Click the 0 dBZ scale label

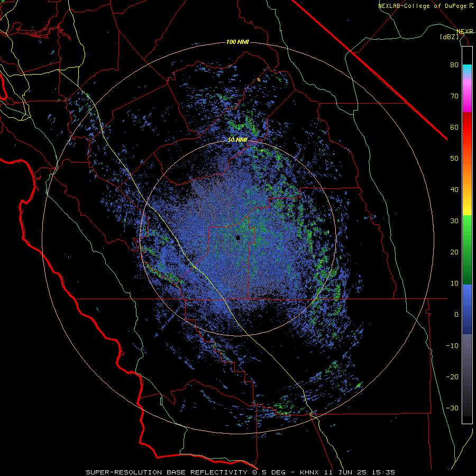pos(456,315)
